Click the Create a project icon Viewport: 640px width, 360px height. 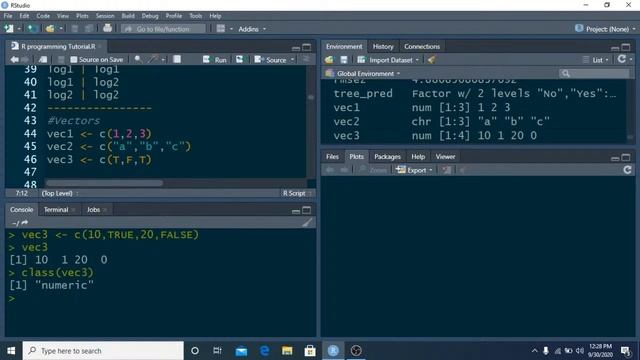click(32, 29)
